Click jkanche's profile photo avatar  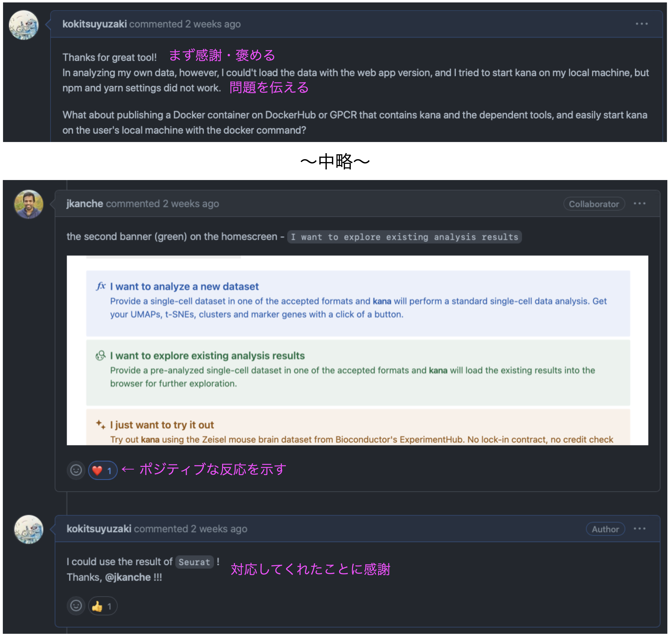pos(29,205)
